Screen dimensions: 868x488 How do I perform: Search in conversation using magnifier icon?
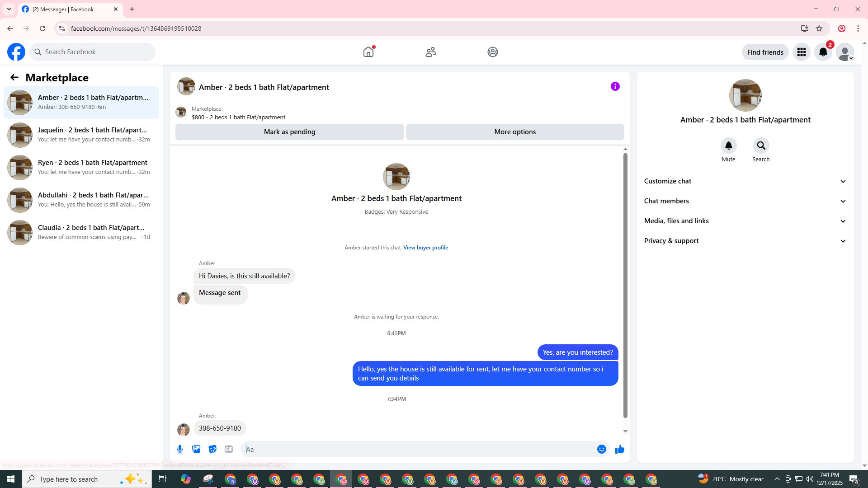click(x=761, y=145)
